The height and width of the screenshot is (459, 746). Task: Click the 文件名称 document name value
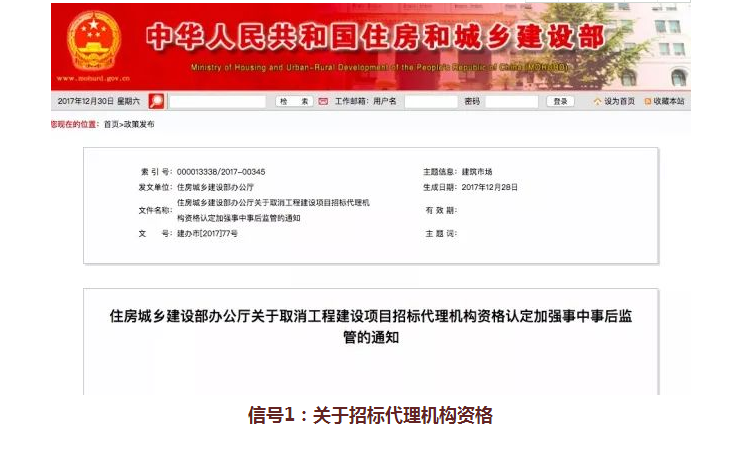(273, 210)
